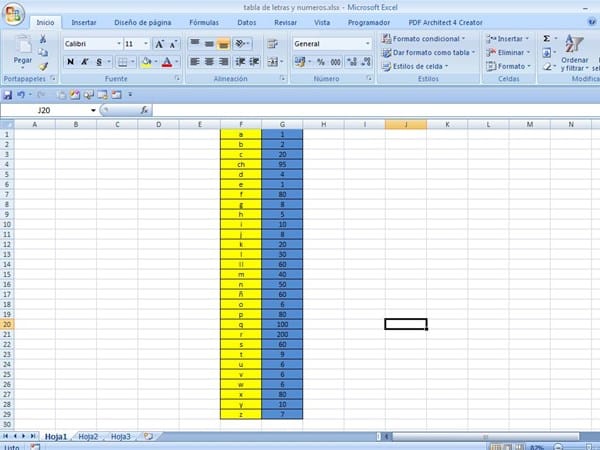Open Estilos de celda menu
Screen dimensions: 600x450
[x=415, y=66]
